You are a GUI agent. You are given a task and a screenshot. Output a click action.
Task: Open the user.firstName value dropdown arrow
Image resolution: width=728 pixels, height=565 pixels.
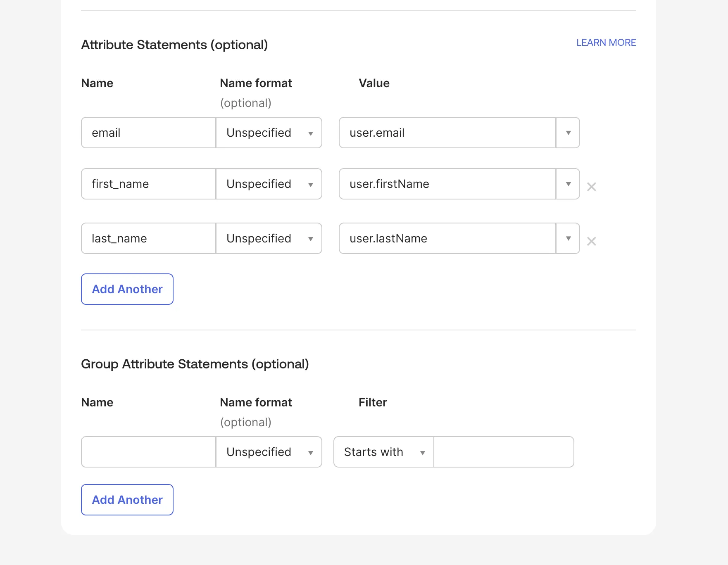568,184
